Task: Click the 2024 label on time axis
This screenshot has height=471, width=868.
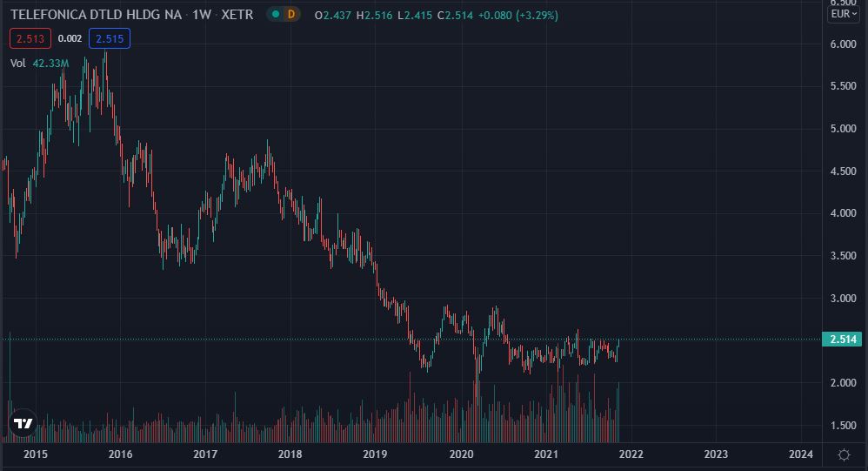Action: (x=800, y=454)
